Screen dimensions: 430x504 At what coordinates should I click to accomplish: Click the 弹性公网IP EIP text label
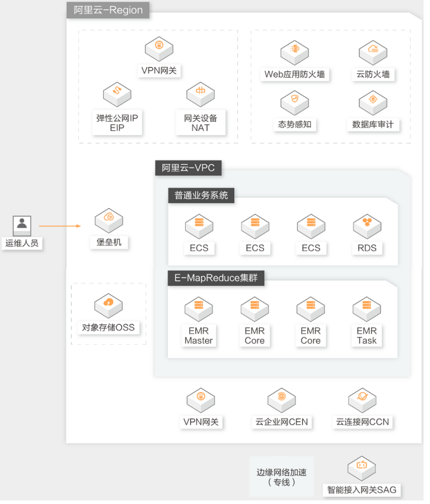pyautogui.click(x=117, y=123)
